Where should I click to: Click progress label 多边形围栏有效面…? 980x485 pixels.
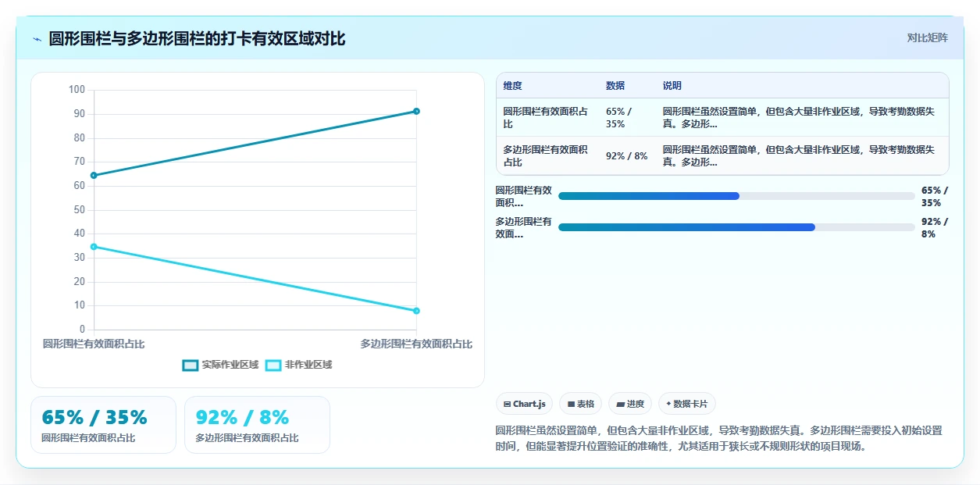(523, 227)
